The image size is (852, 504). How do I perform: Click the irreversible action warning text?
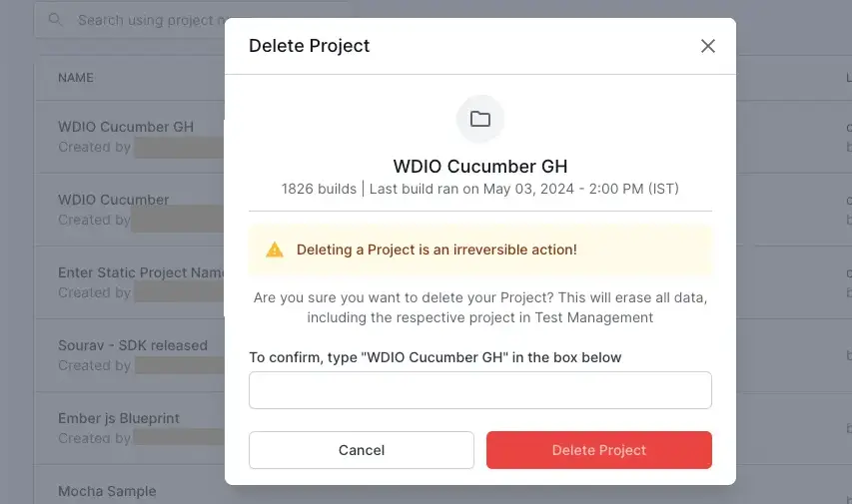coord(436,250)
